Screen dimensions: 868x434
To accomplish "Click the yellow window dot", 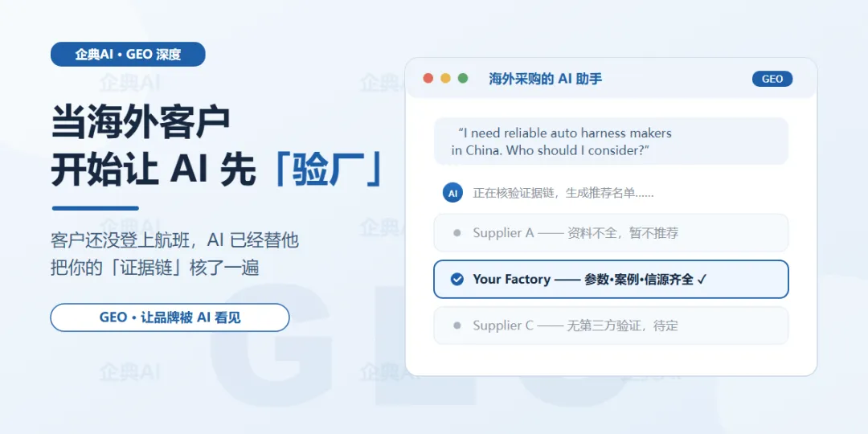I will 445,79.
